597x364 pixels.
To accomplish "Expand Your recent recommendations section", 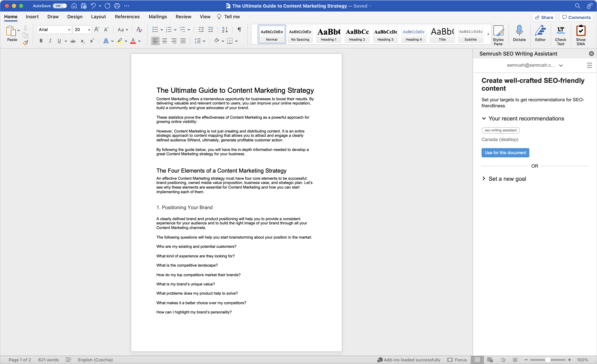I will pyautogui.click(x=484, y=118).
